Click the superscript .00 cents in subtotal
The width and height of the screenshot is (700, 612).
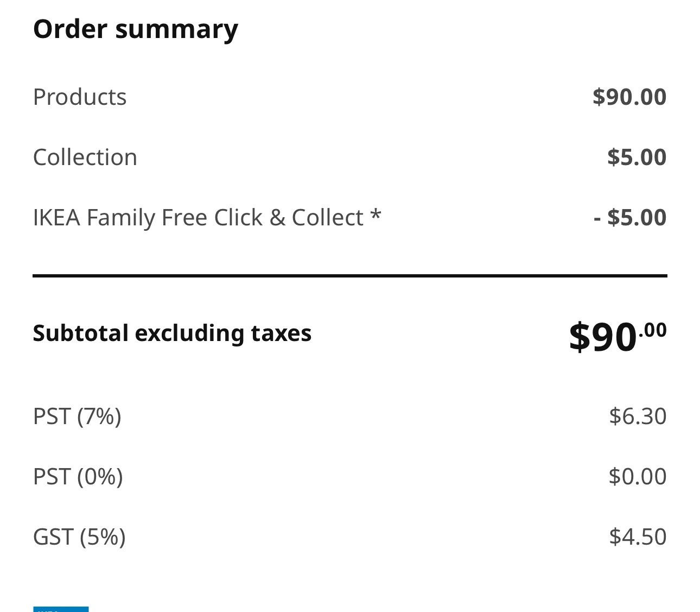[653, 330]
